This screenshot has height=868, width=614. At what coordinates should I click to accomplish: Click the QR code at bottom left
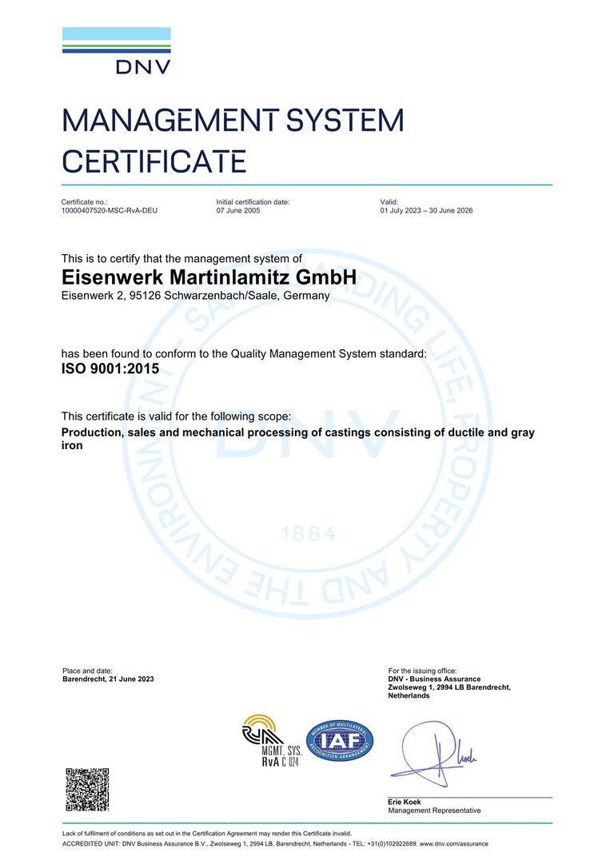pyautogui.click(x=86, y=789)
